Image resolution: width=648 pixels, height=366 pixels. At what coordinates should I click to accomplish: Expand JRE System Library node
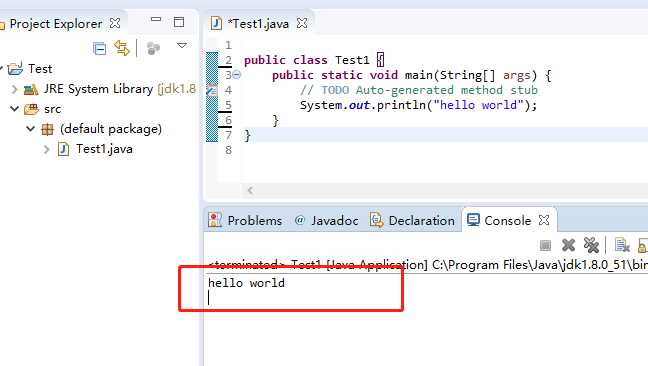click(x=15, y=89)
